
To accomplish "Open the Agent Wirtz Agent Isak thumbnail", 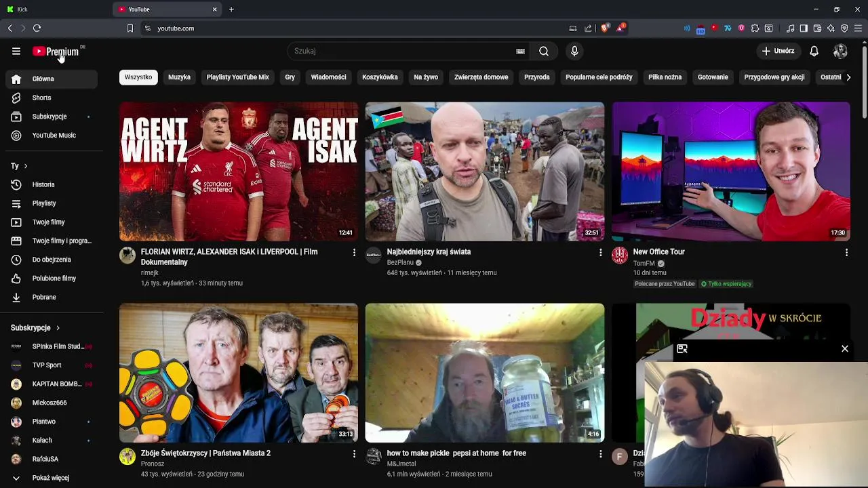I will (239, 171).
